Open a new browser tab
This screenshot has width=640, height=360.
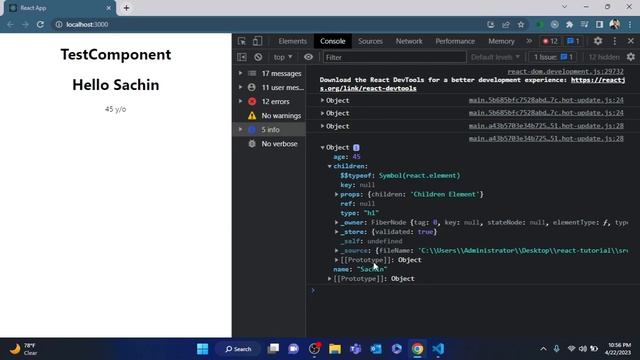[126, 8]
